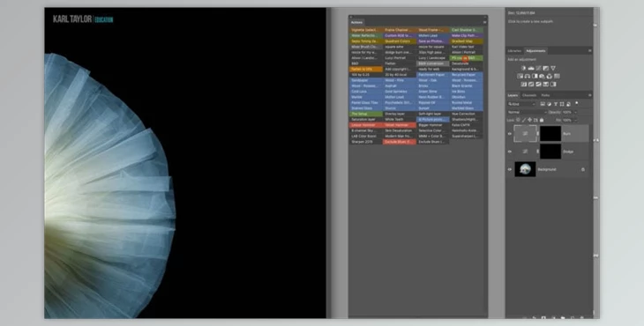This screenshot has height=326, width=644.
Task: Add a Brightness/Contrast adjustment
Action: (524, 68)
